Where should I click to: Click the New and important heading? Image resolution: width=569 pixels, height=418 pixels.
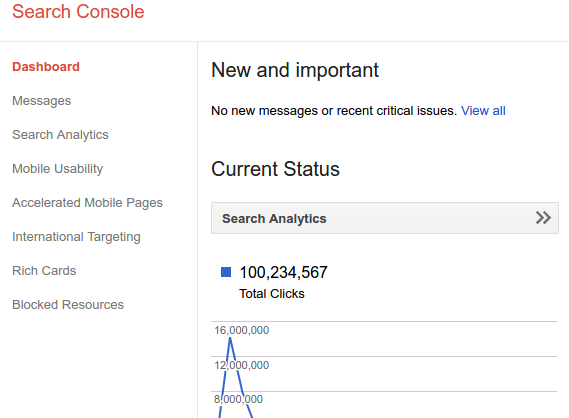coord(295,70)
